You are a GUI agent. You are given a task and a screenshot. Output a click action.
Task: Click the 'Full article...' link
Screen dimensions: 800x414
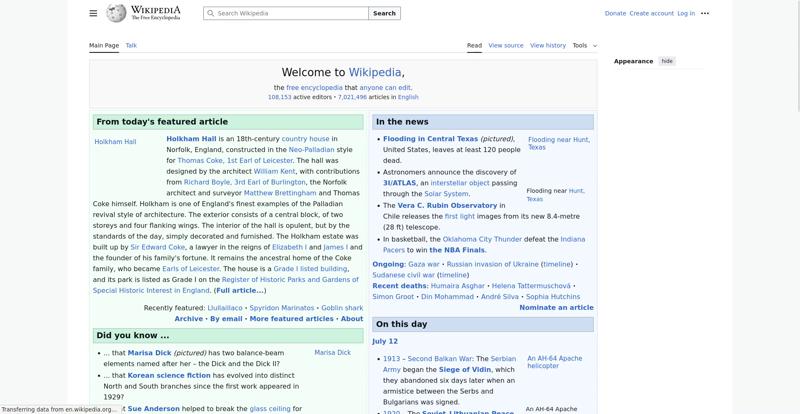(x=239, y=290)
